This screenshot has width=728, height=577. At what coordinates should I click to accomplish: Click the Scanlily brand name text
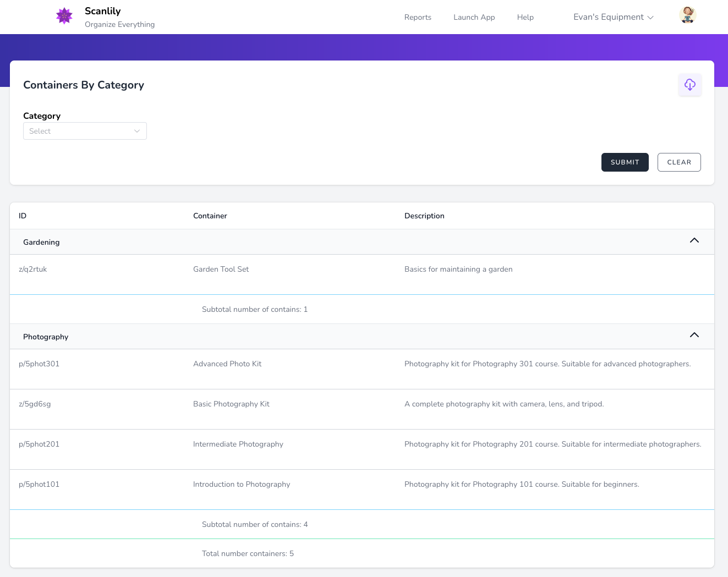[x=103, y=11]
